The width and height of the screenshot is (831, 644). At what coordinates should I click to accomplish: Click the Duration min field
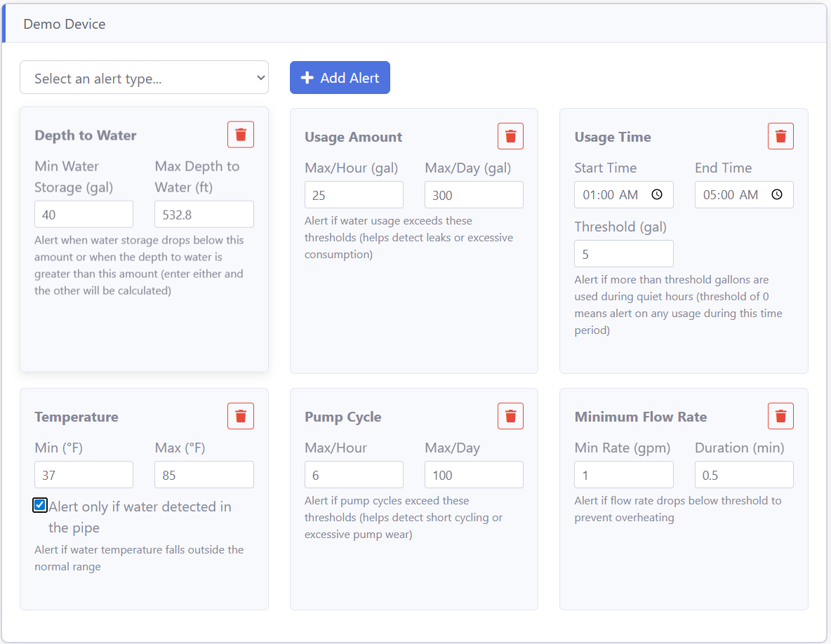click(744, 474)
